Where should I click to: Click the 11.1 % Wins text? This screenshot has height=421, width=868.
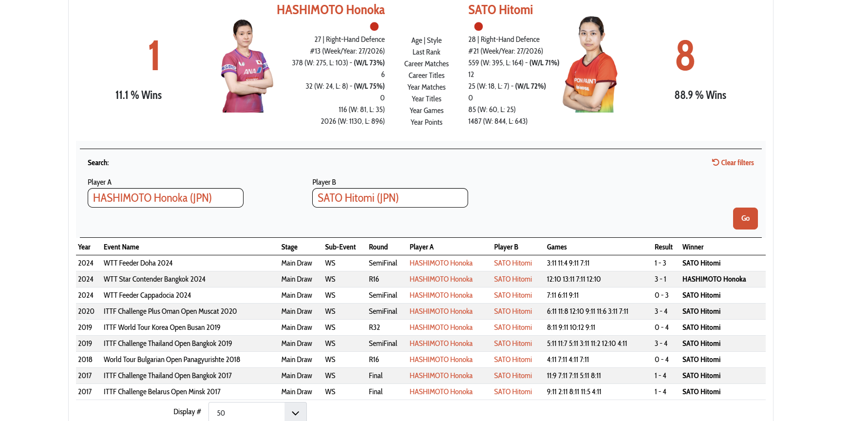[138, 95]
